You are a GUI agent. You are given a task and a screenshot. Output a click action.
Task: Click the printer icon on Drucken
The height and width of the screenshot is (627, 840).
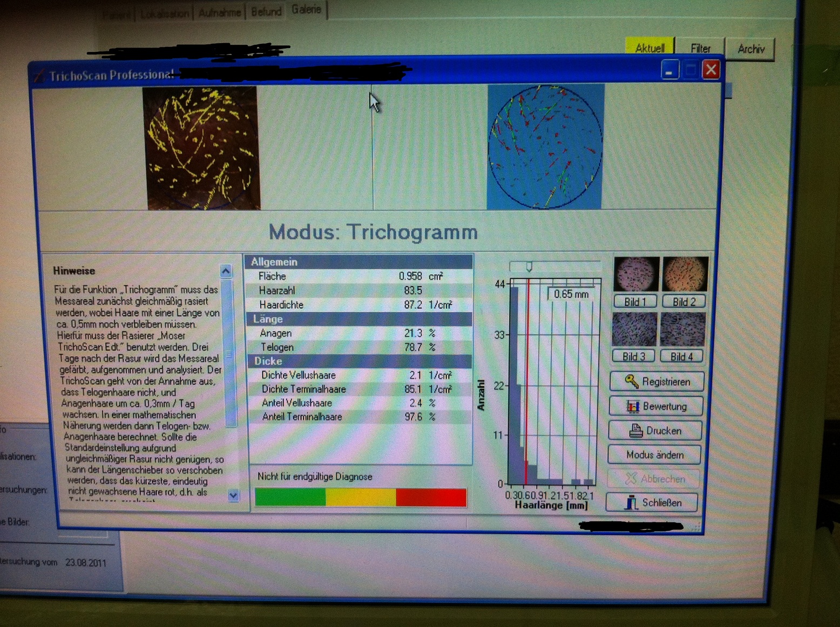(636, 431)
